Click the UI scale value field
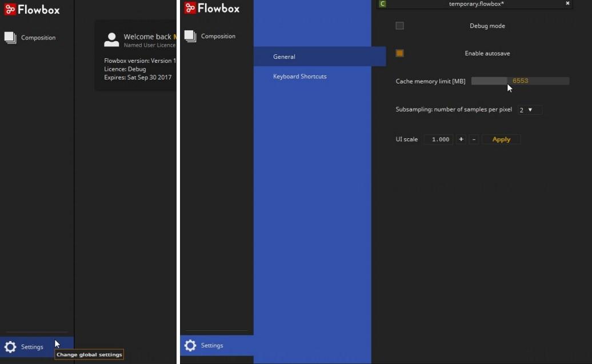The height and width of the screenshot is (364, 592). [438, 139]
